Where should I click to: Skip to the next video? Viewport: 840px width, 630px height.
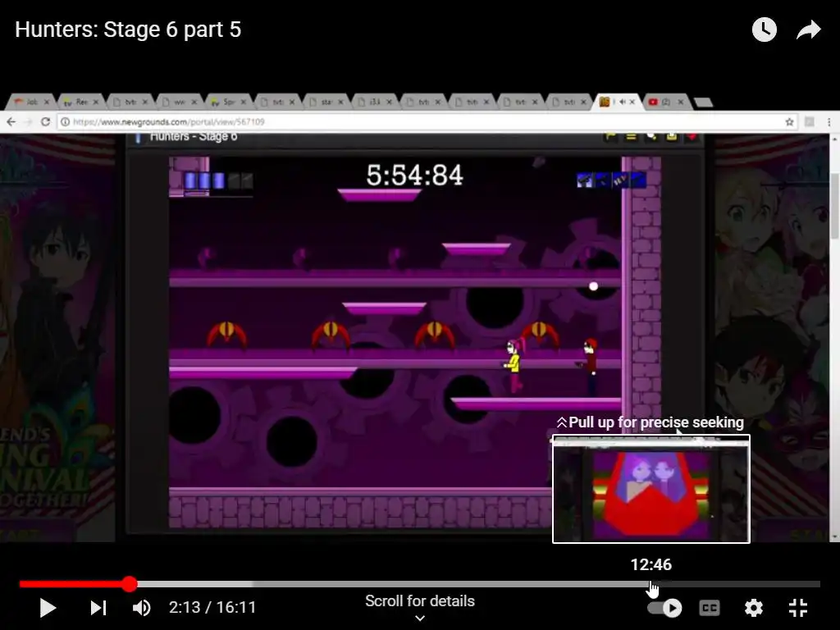(x=98, y=608)
